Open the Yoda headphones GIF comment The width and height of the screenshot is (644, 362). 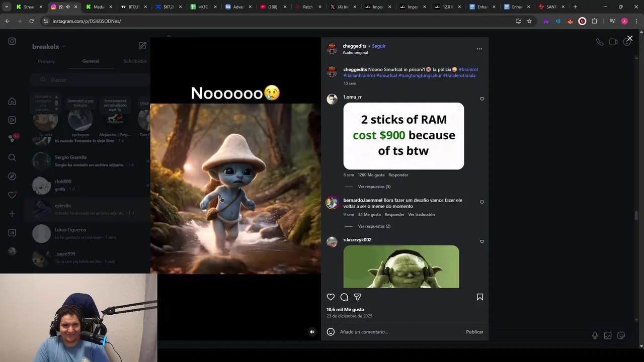click(401, 266)
